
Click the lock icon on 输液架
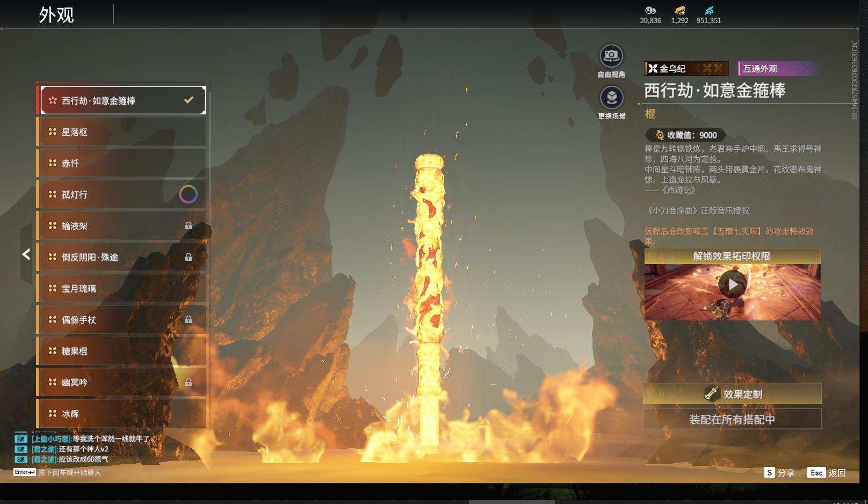(189, 226)
